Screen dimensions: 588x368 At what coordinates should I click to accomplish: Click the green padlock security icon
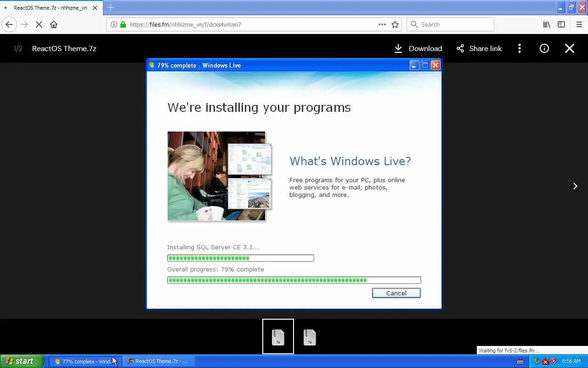point(123,24)
